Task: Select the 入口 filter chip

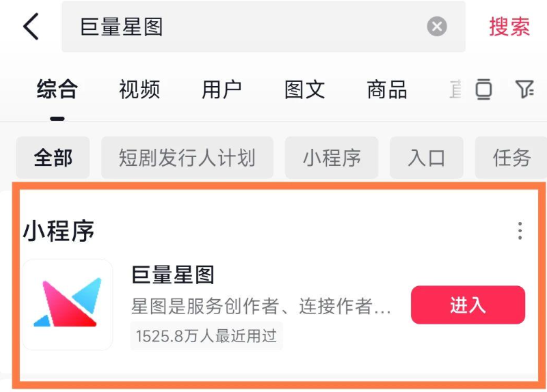Action: pos(426,158)
